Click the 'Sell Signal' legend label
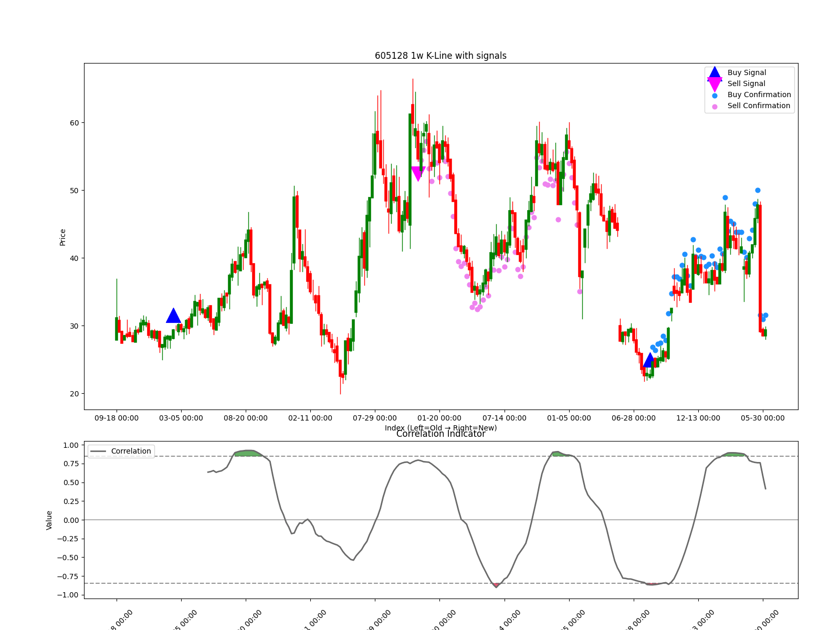 point(746,83)
